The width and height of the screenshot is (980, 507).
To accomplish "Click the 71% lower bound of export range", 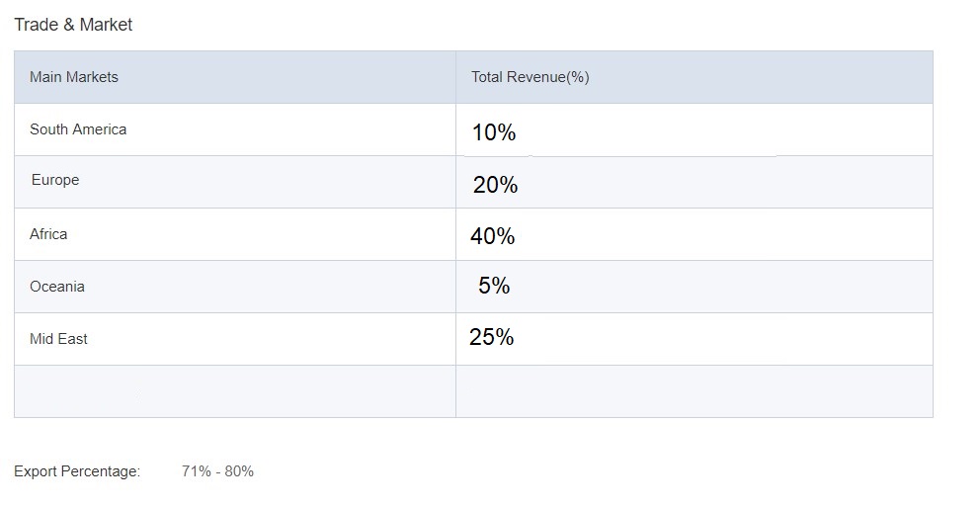I will point(197,471).
